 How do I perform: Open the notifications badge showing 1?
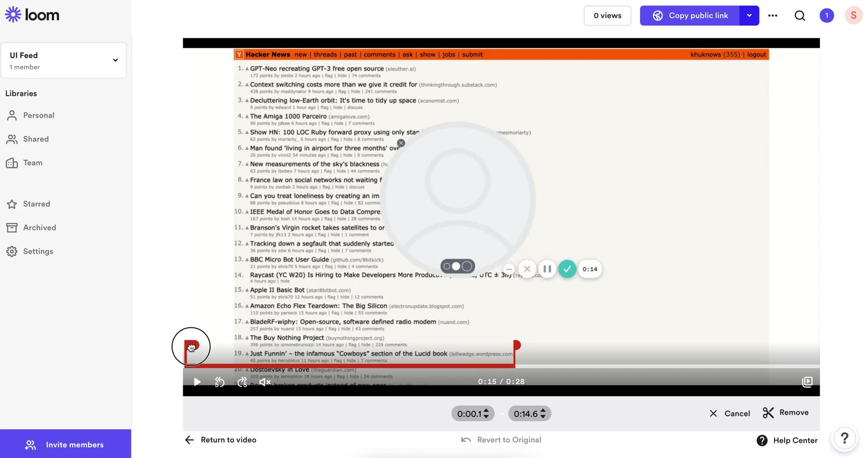point(826,16)
